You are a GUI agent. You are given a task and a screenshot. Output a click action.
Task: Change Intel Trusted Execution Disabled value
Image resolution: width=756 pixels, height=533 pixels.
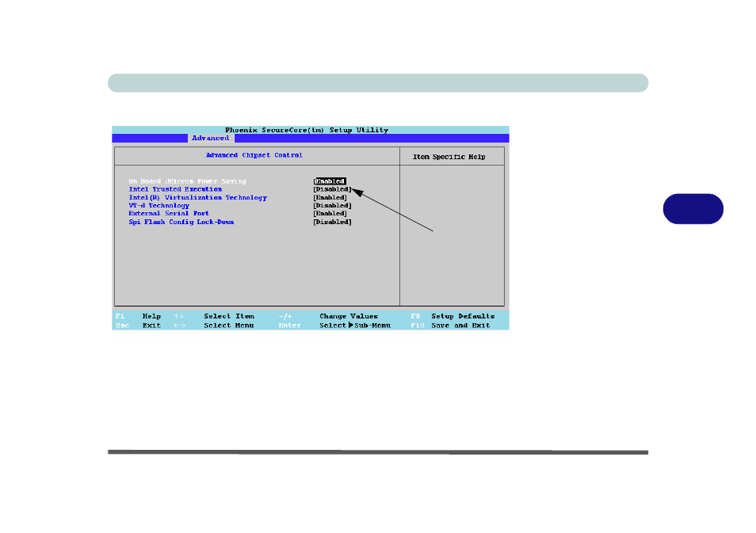click(x=332, y=189)
